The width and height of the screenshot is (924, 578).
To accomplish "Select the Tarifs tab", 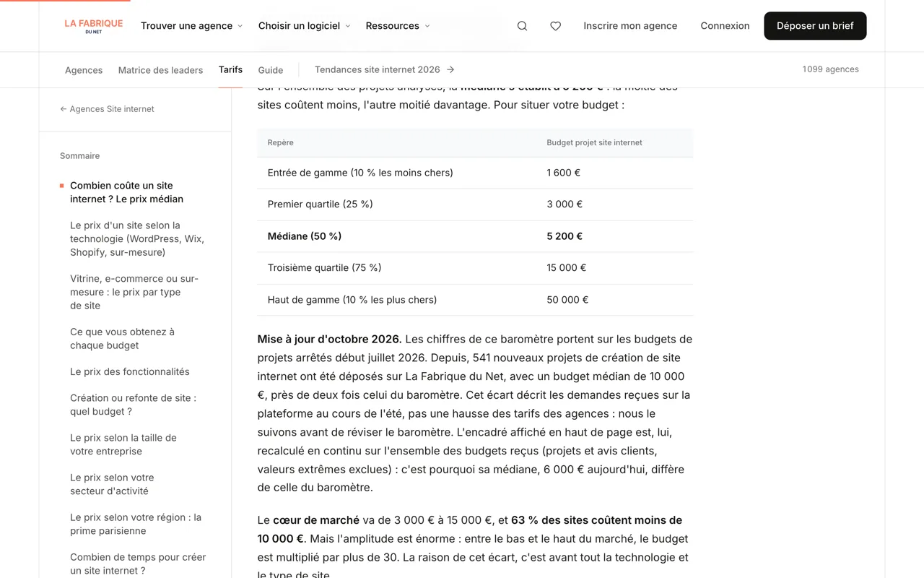I will coord(230,69).
